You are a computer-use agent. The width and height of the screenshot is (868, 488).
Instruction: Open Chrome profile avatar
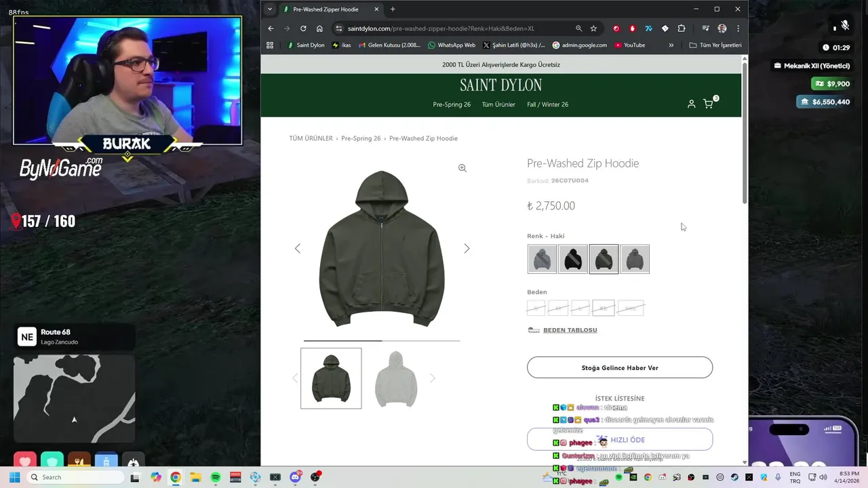[722, 28]
